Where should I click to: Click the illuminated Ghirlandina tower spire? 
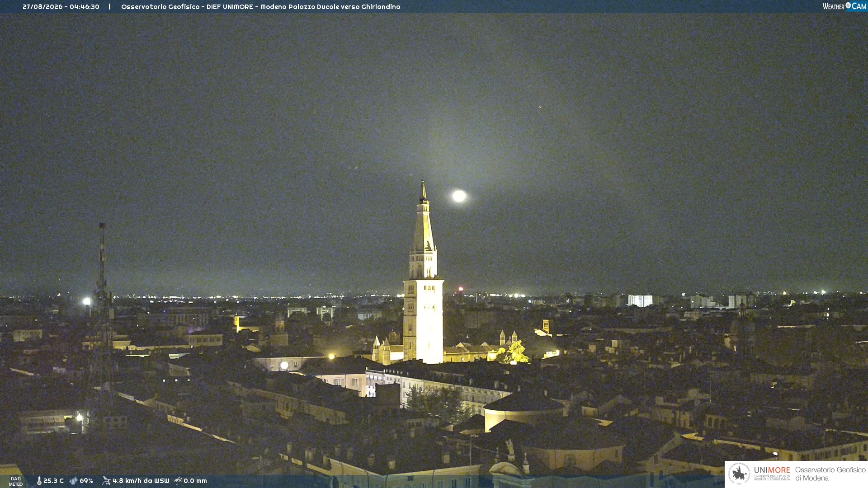click(x=424, y=217)
